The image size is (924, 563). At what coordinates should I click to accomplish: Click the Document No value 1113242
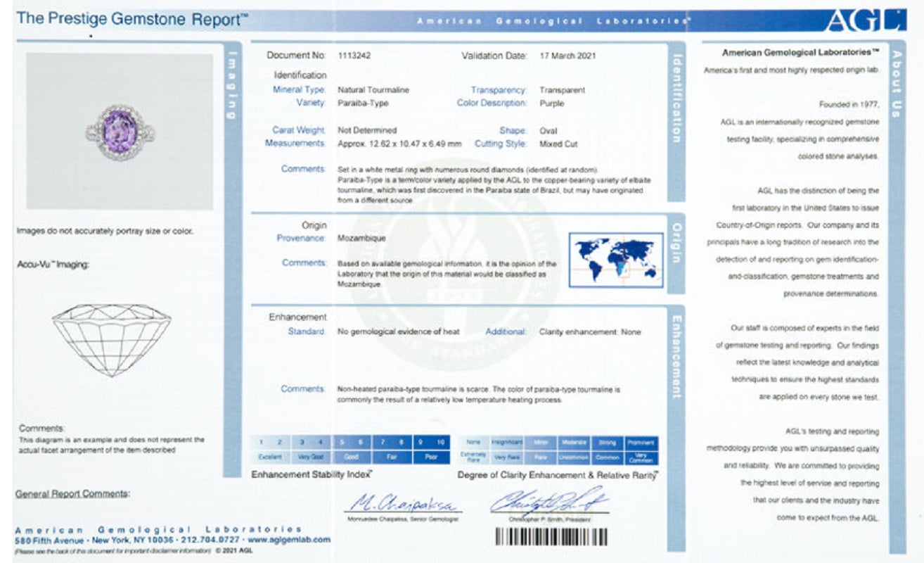click(355, 56)
